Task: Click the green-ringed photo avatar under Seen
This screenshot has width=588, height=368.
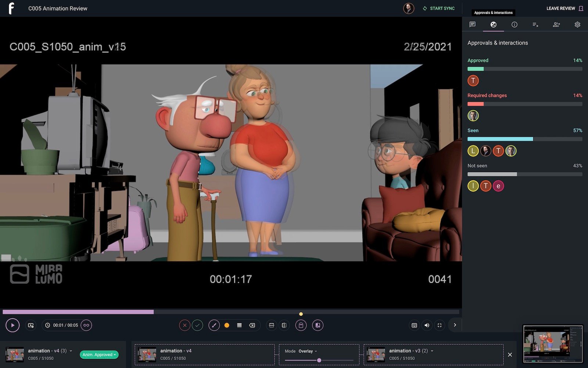Action: click(x=511, y=151)
